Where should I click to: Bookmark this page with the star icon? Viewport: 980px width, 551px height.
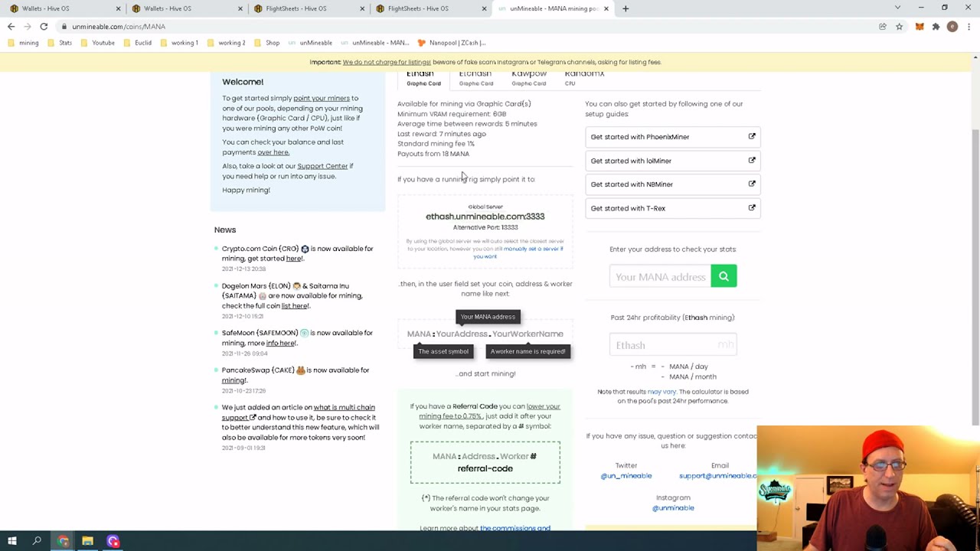pos(899,27)
